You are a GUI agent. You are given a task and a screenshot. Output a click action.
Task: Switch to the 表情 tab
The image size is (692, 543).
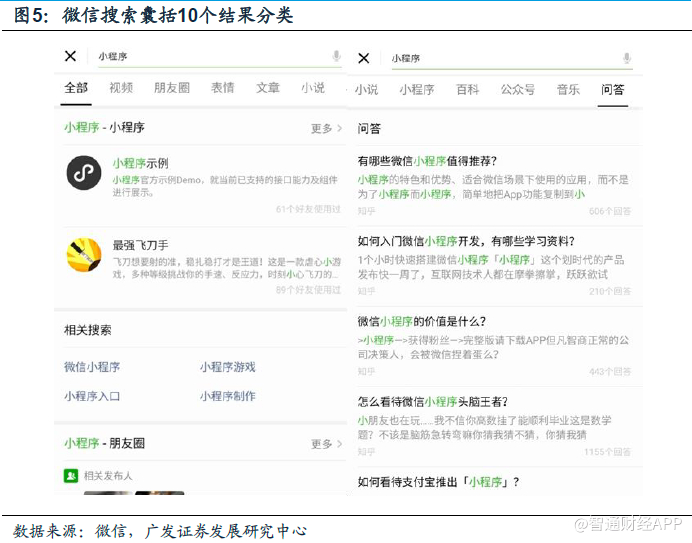point(222,88)
